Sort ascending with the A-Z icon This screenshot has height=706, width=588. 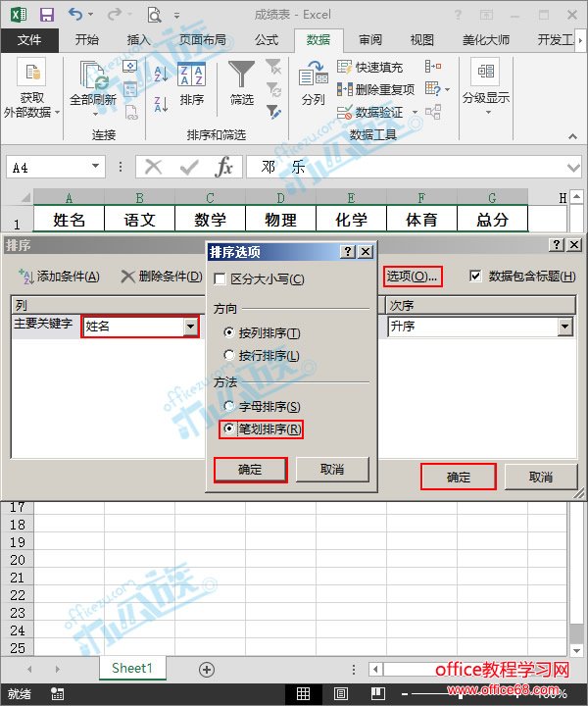(x=161, y=75)
